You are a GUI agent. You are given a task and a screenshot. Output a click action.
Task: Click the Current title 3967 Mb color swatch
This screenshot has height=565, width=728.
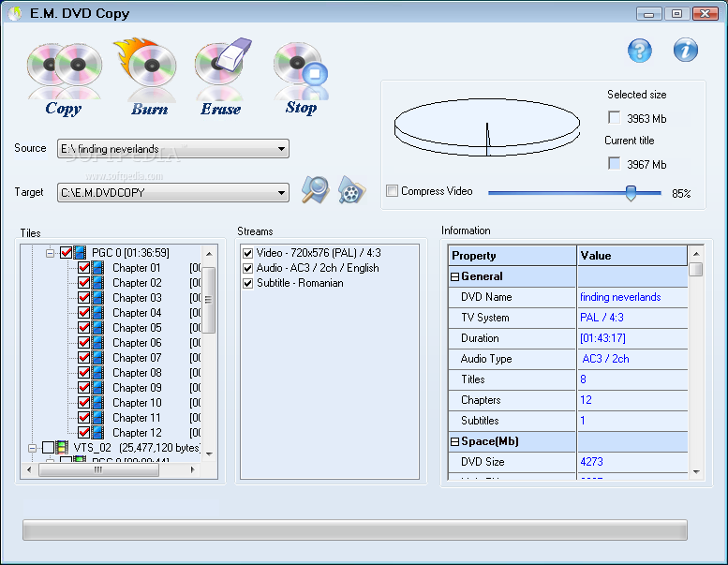[x=615, y=163]
